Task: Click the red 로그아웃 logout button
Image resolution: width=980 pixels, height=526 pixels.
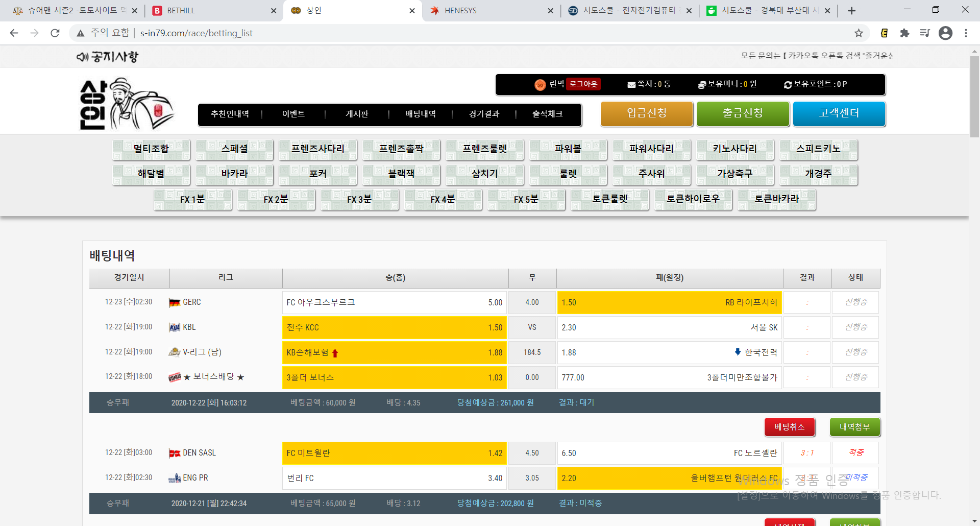Action: 583,84
